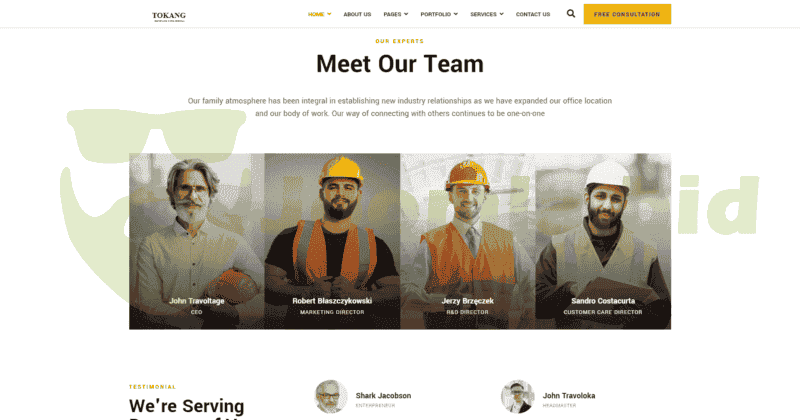
Task: Go to the About Us page
Action: point(357,14)
